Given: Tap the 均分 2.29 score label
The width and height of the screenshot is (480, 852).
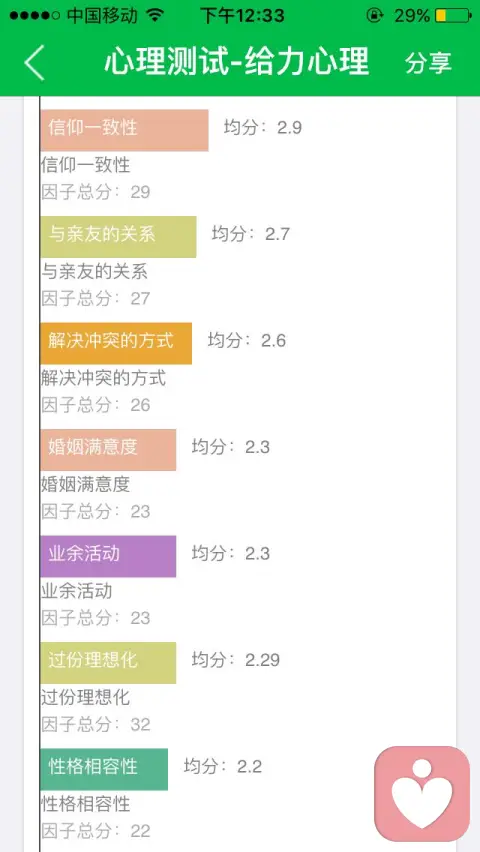Looking at the screenshot, I should tap(236, 660).
